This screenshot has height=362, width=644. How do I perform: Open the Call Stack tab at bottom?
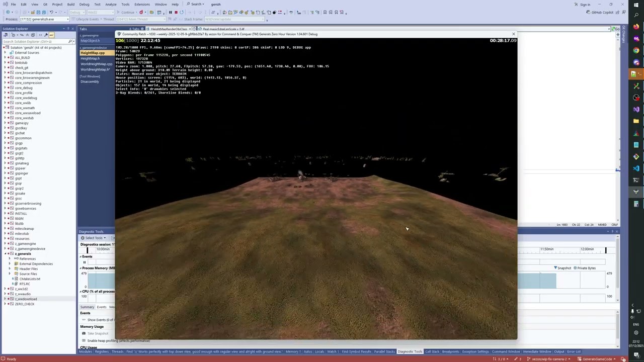pyautogui.click(x=432, y=352)
